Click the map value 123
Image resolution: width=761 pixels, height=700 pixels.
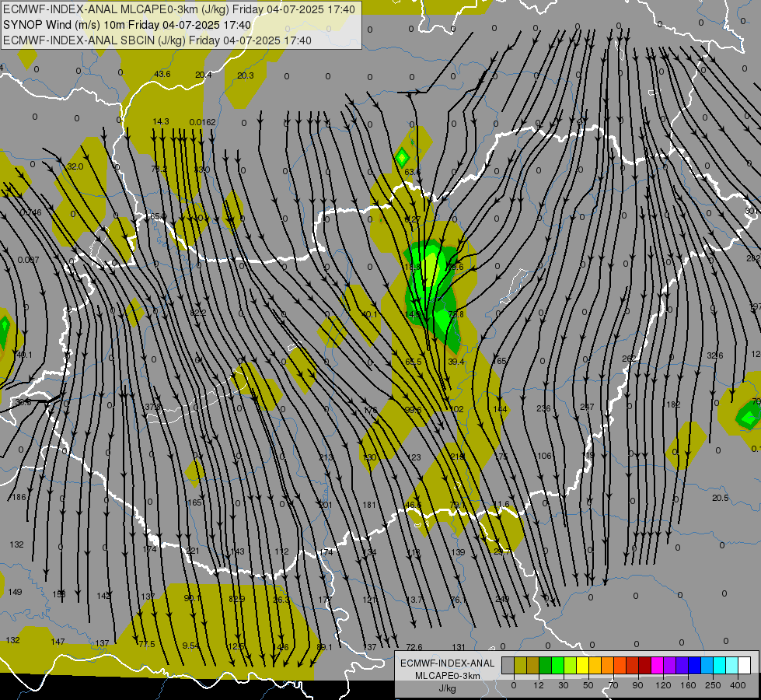(414, 457)
